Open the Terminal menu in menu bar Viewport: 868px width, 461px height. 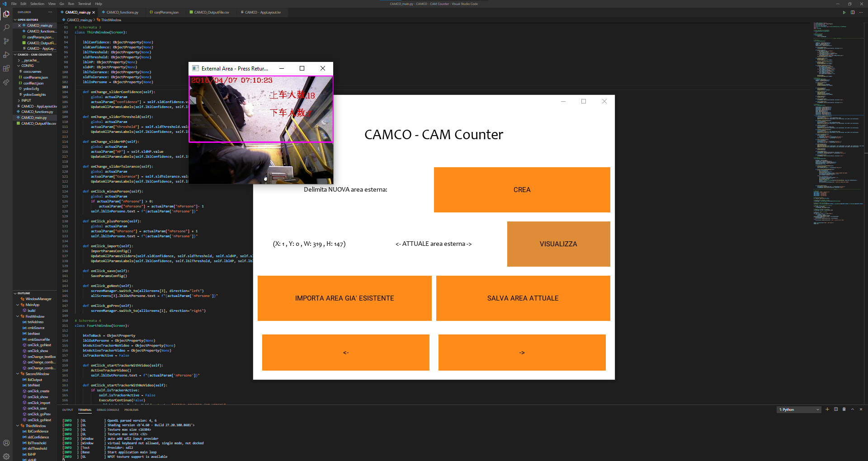(x=85, y=4)
